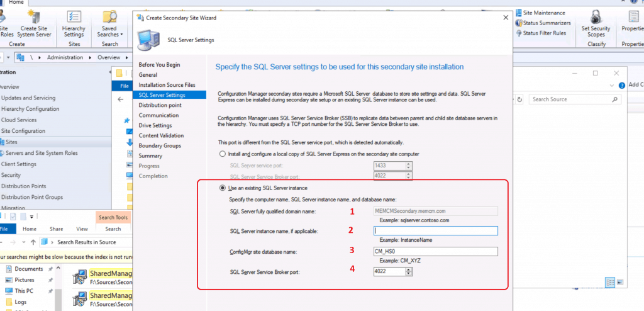Image resolution: width=644 pixels, height=311 pixels.
Task: Open recent locations dropdown in Explorer
Action: pos(23,242)
